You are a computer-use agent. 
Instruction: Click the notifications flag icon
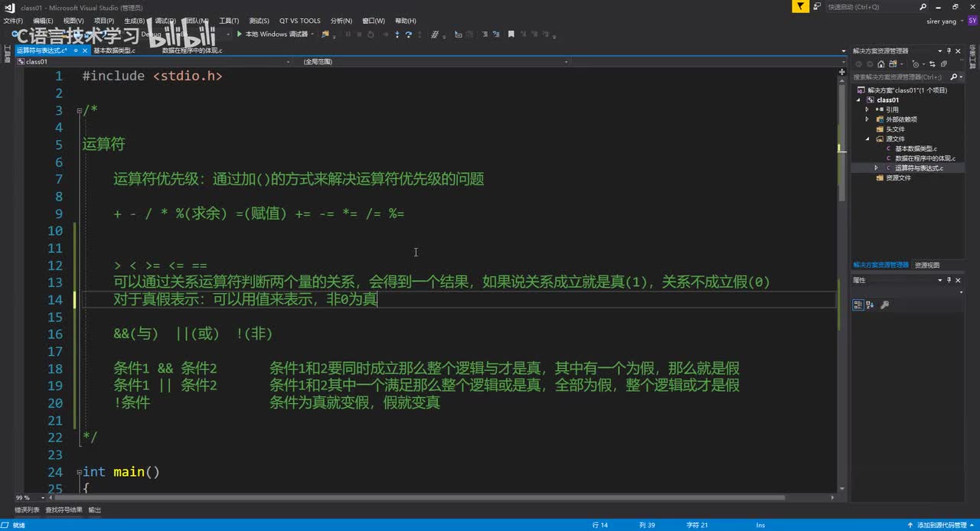click(800, 7)
